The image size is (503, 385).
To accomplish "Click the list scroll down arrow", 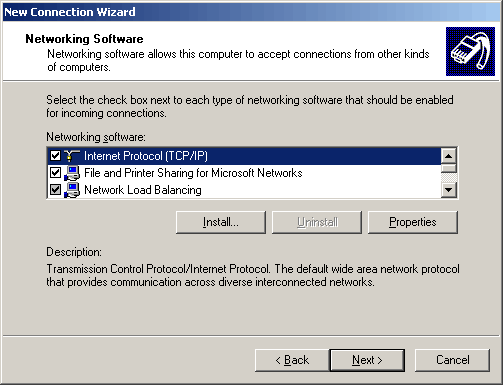I will tap(449, 190).
